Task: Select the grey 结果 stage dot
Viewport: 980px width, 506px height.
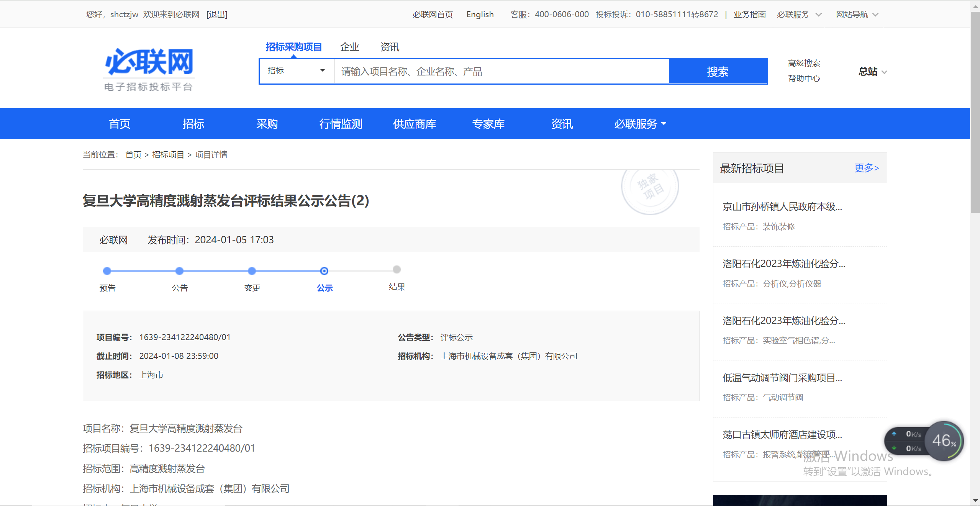Action: pyautogui.click(x=397, y=270)
